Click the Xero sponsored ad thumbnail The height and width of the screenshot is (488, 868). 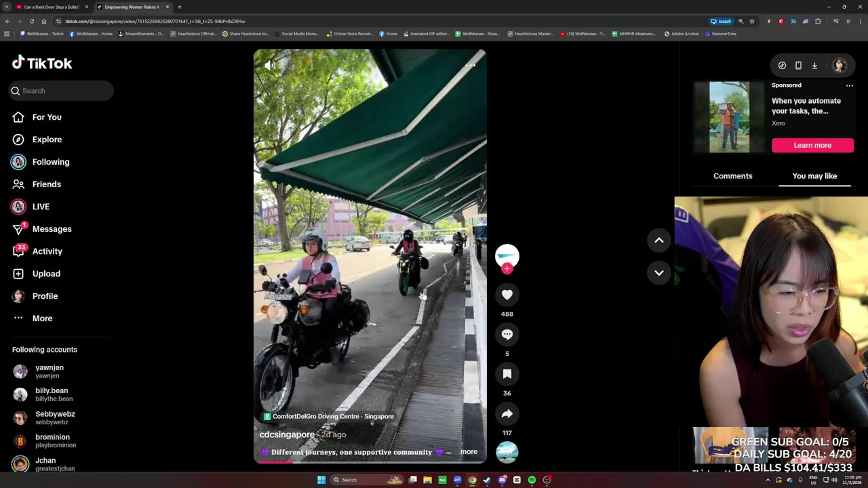tap(730, 117)
